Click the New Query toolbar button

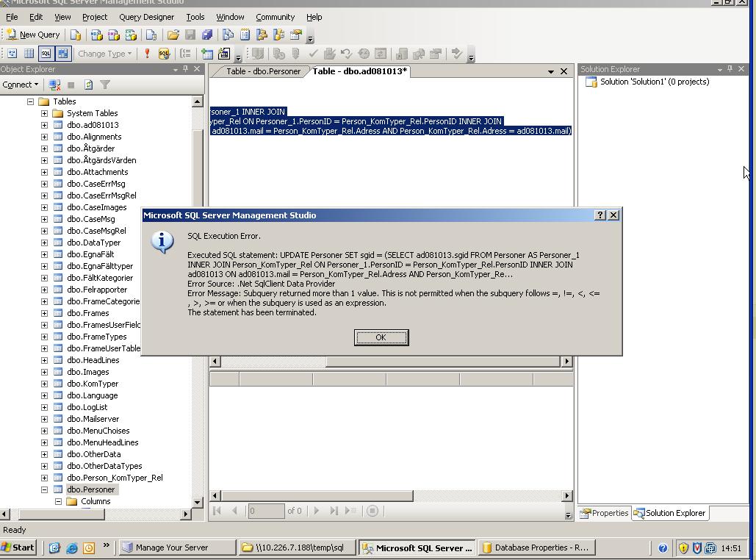[34, 35]
